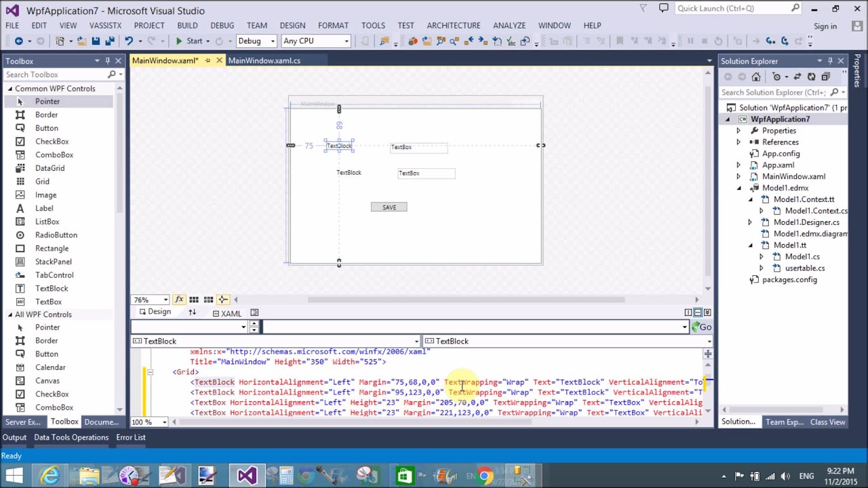Click the Open File toolbar icon
Viewport: 868px width, 488px height.
pyautogui.click(x=81, y=41)
